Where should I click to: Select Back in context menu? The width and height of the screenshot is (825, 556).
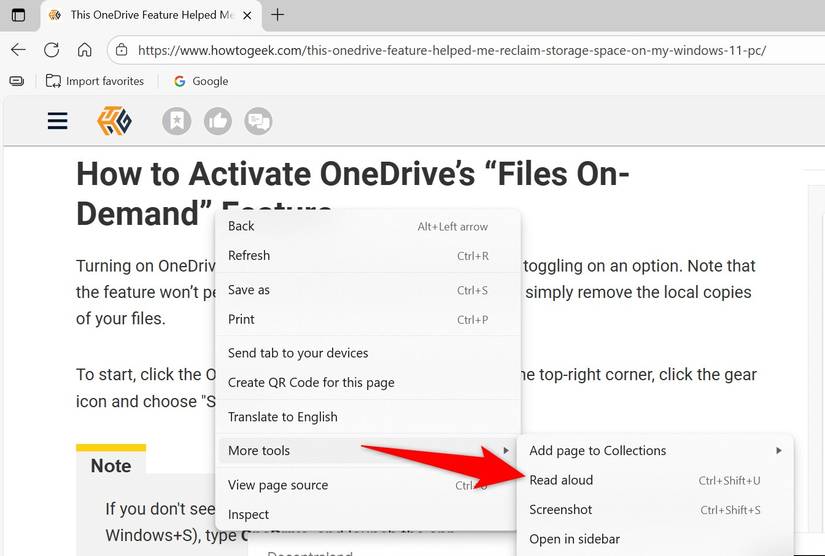click(368, 226)
